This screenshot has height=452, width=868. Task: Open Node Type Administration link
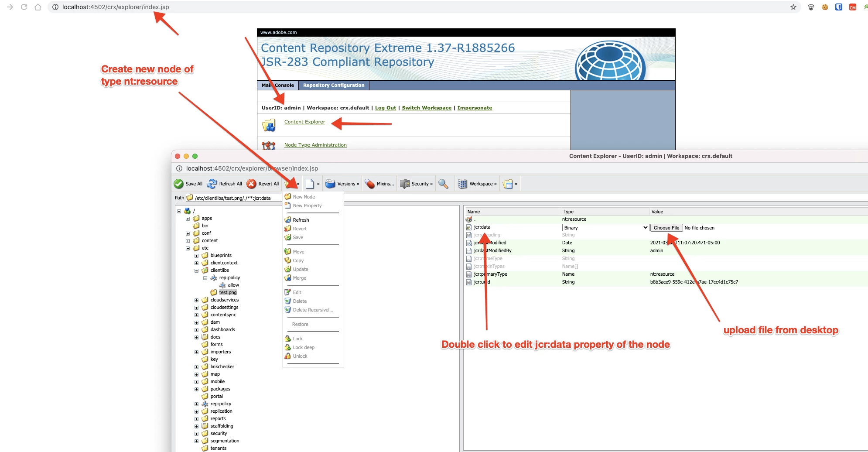tap(315, 145)
